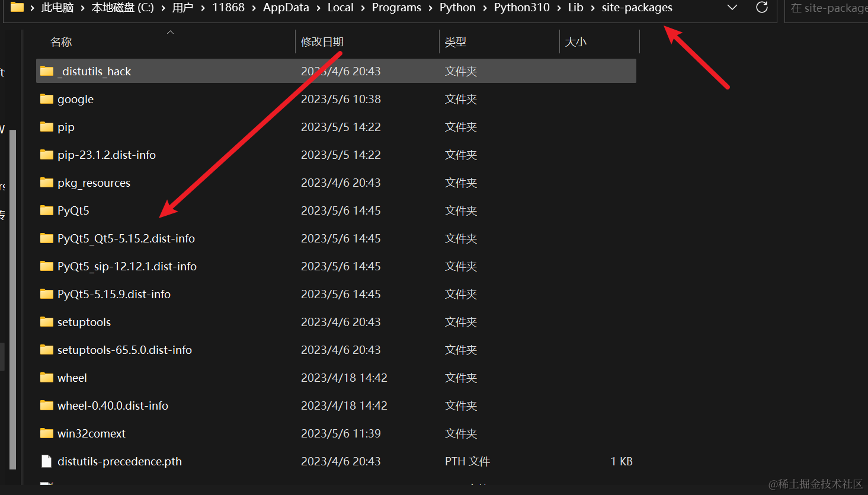Go to AppData breadcrumb segment
This screenshot has height=495, width=868.
(x=286, y=8)
